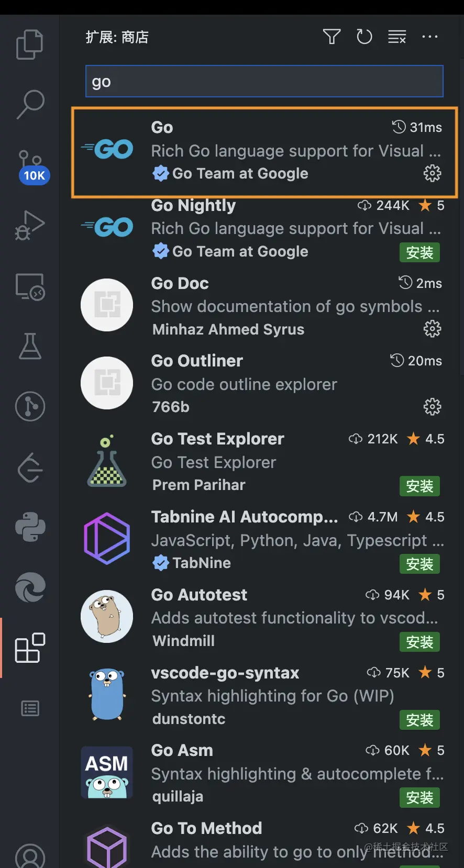The width and height of the screenshot is (464, 868).
Task: Open the more actions ellipsis menu
Action: (430, 37)
